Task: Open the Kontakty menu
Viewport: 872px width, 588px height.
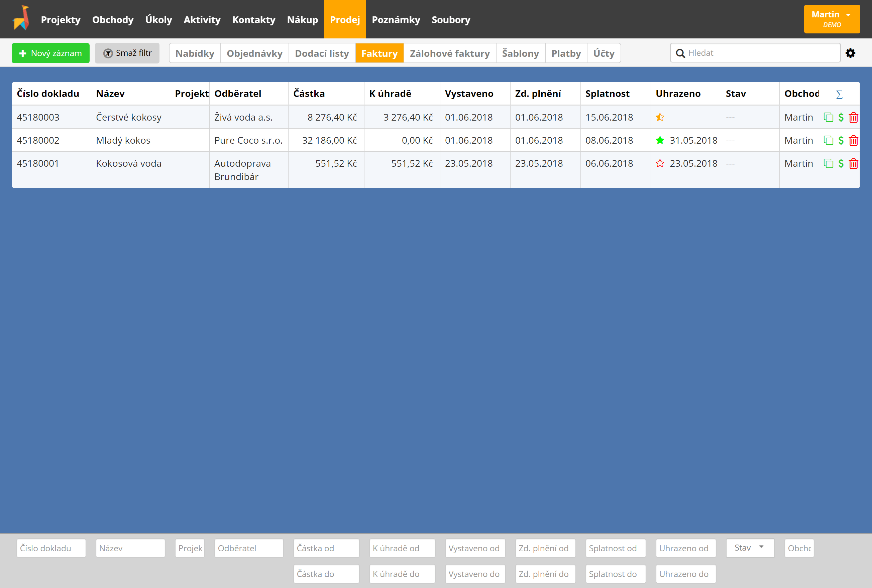Action: tap(254, 19)
